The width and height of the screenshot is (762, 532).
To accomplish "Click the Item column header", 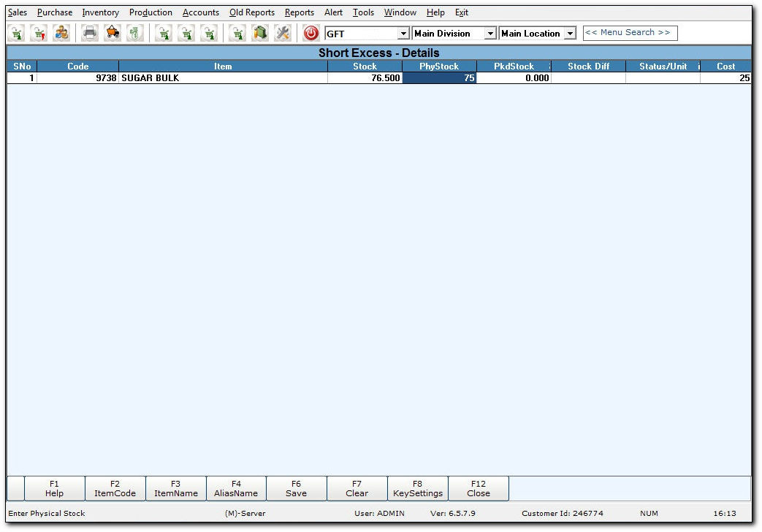I will (x=223, y=66).
